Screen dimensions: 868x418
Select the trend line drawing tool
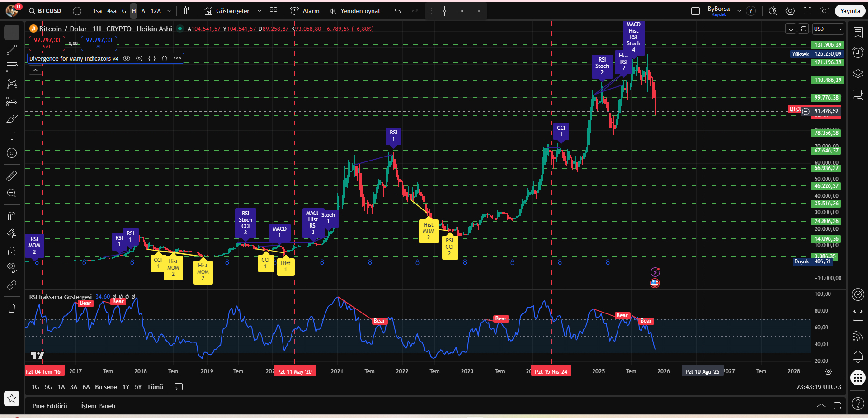click(x=12, y=50)
